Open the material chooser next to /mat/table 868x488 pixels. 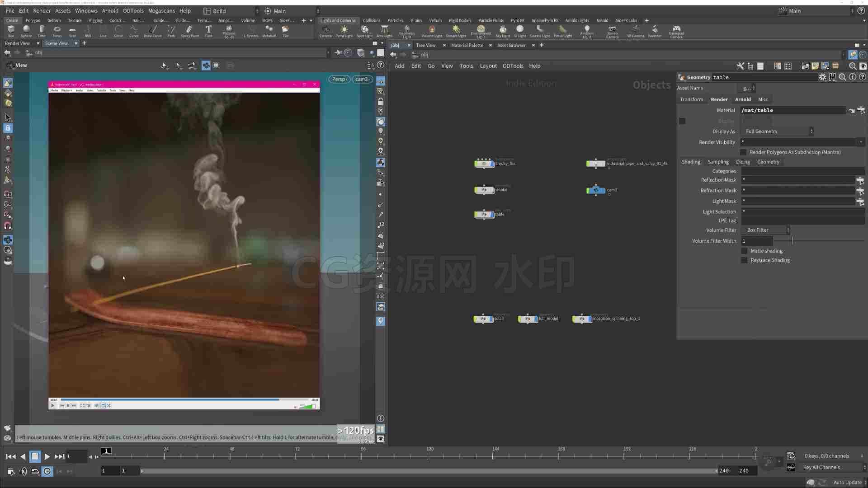click(x=861, y=110)
